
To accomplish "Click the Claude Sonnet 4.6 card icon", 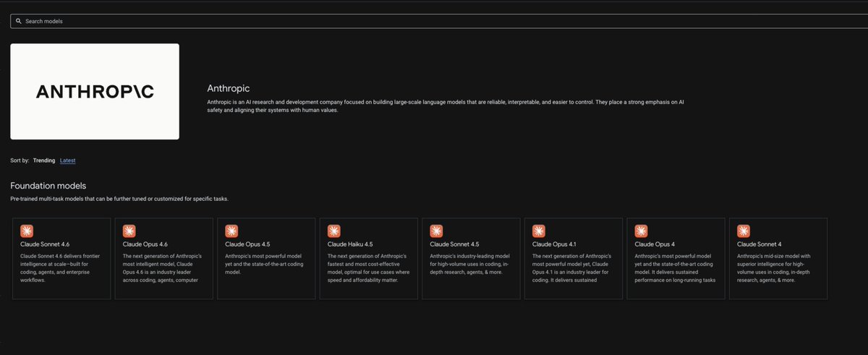I will click(27, 231).
